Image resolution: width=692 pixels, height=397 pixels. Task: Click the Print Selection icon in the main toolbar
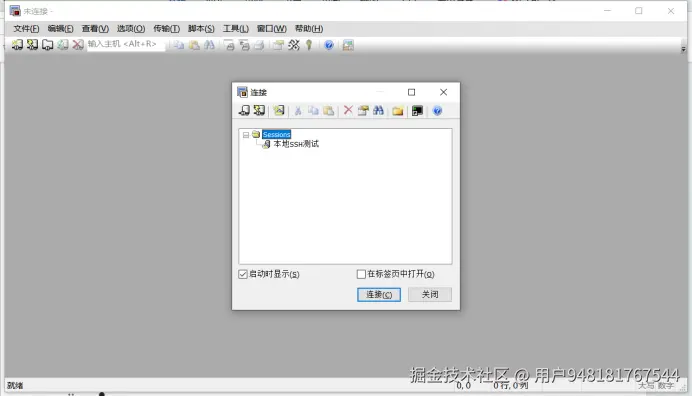pyautogui.click(x=244, y=45)
